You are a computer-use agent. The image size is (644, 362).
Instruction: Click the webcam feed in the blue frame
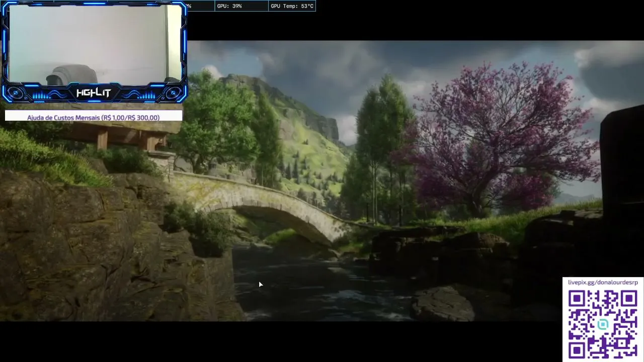tap(96, 44)
